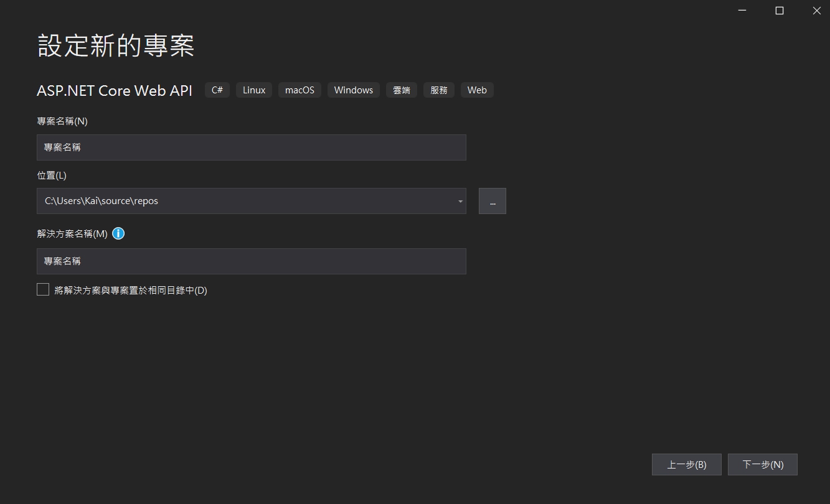Select the Windows tag
The image size is (830, 504).
pyautogui.click(x=353, y=90)
